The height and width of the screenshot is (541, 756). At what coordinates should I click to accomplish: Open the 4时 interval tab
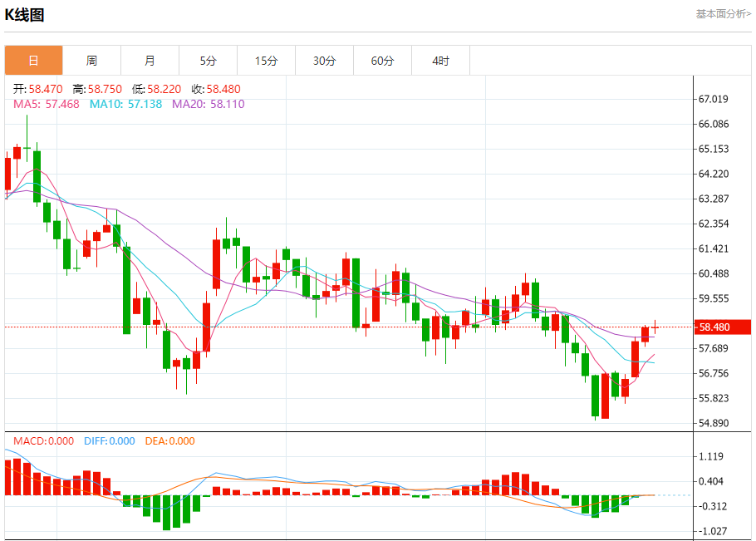coord(440,61)
